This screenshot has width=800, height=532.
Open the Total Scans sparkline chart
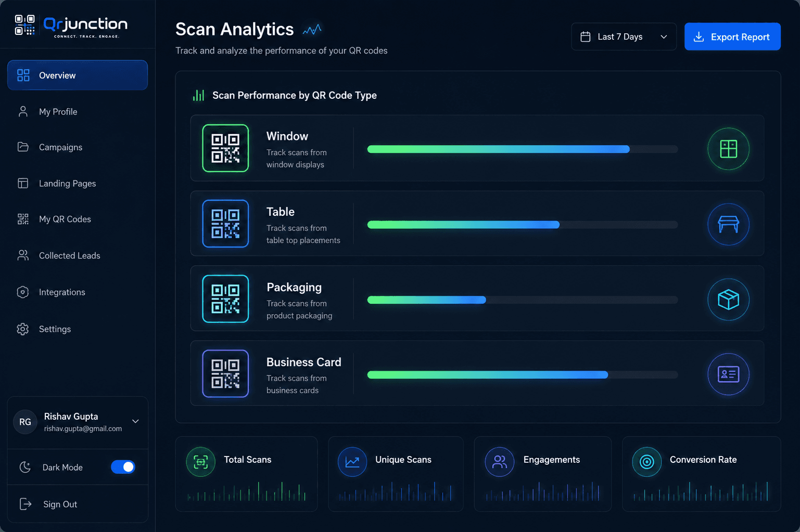point(247,491)
